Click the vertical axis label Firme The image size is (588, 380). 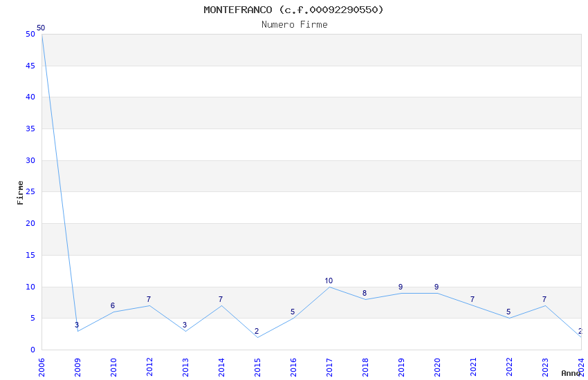[x=20, y=193]
